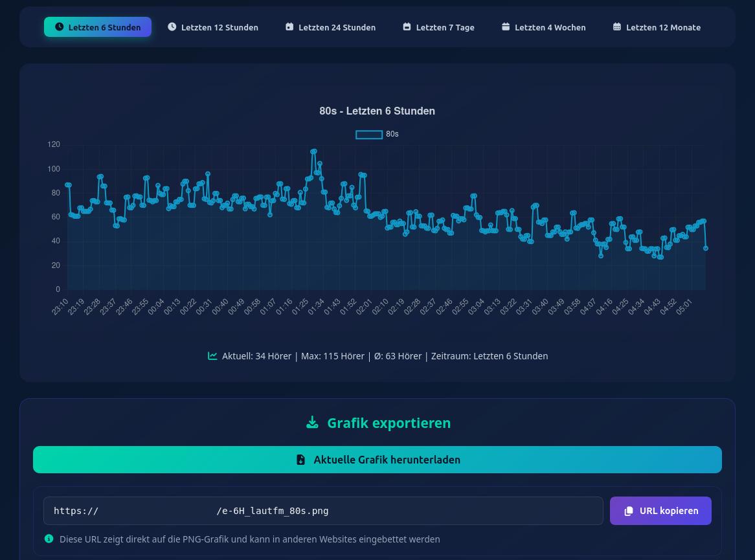Click the download icon next to "Grafik exportieren"
The height and width of the screenshot is (560, 755).
coord(313,422)
